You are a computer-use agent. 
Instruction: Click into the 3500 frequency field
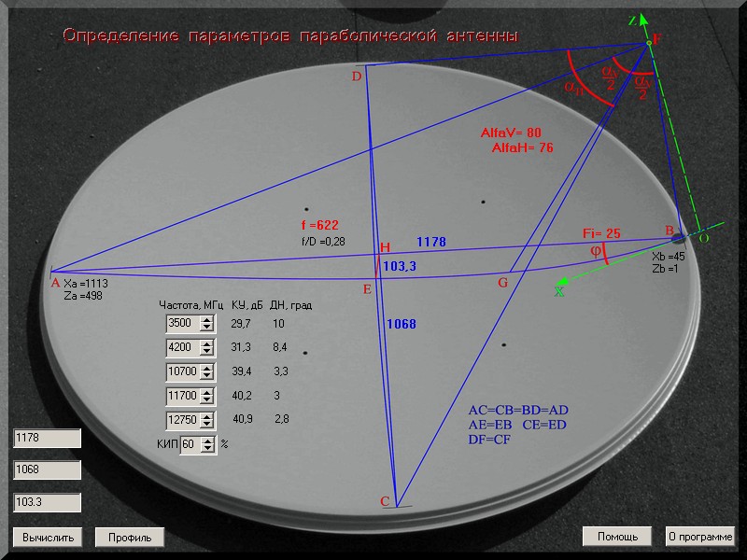pos(183,323)
